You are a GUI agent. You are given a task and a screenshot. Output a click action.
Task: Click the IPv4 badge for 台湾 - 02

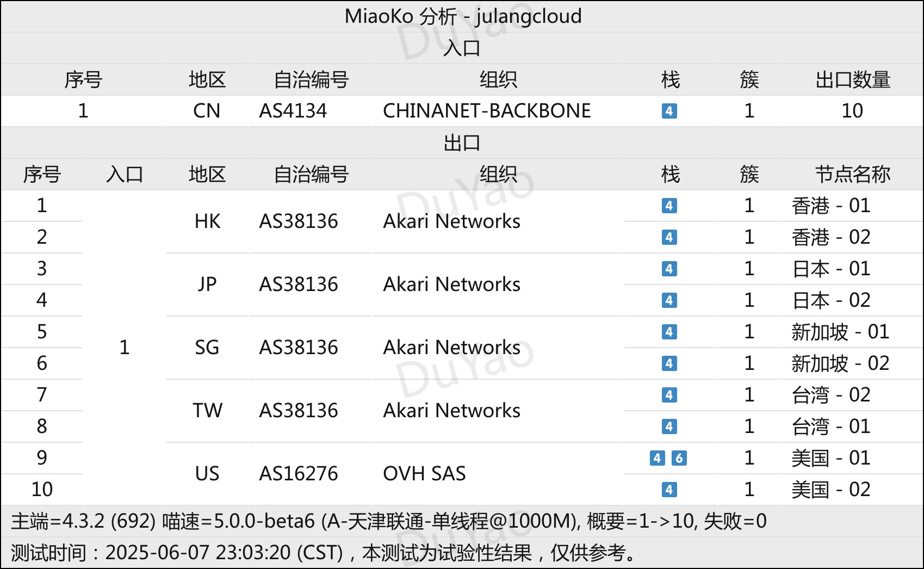point(669,395)
